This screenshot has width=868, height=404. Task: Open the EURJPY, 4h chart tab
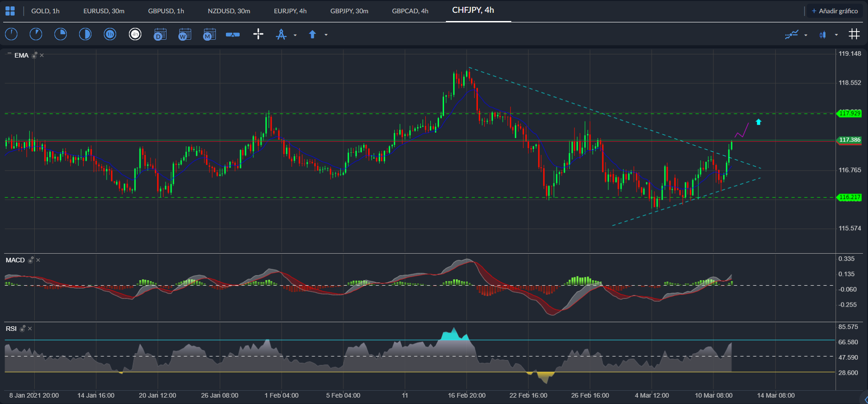tap(290, 11)
